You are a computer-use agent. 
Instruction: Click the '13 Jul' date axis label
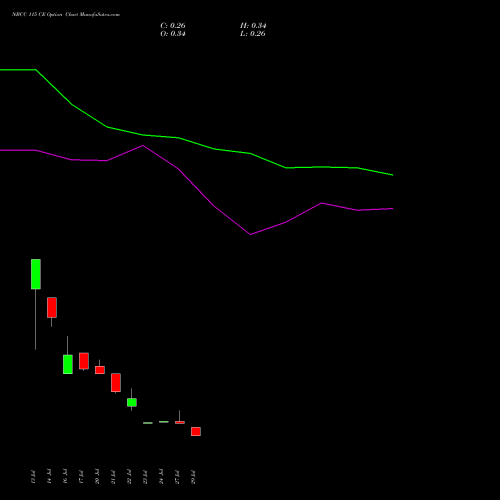tap(33, 477)
